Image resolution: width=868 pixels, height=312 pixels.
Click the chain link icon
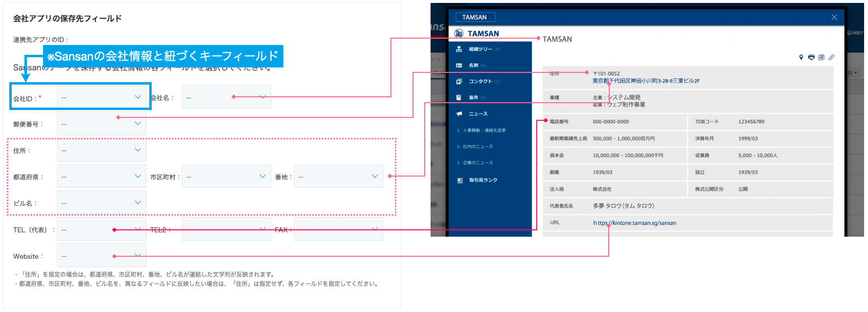(831, 57)
